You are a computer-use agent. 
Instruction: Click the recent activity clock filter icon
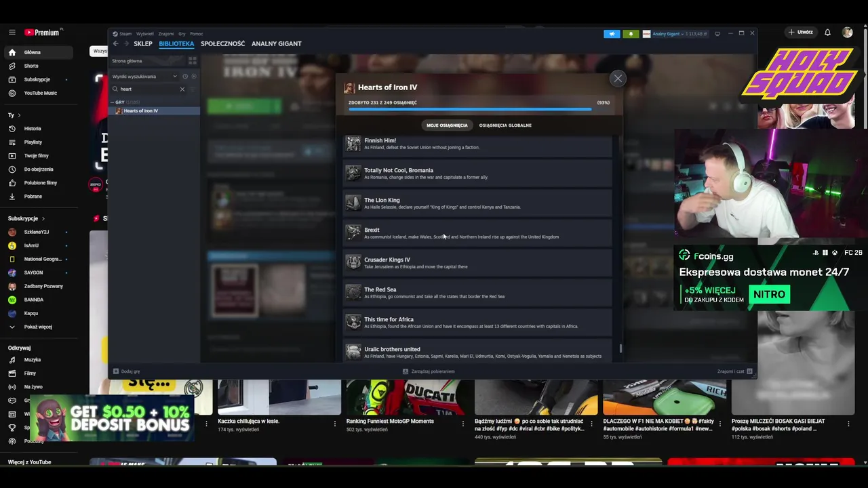[x=184, y=77]
